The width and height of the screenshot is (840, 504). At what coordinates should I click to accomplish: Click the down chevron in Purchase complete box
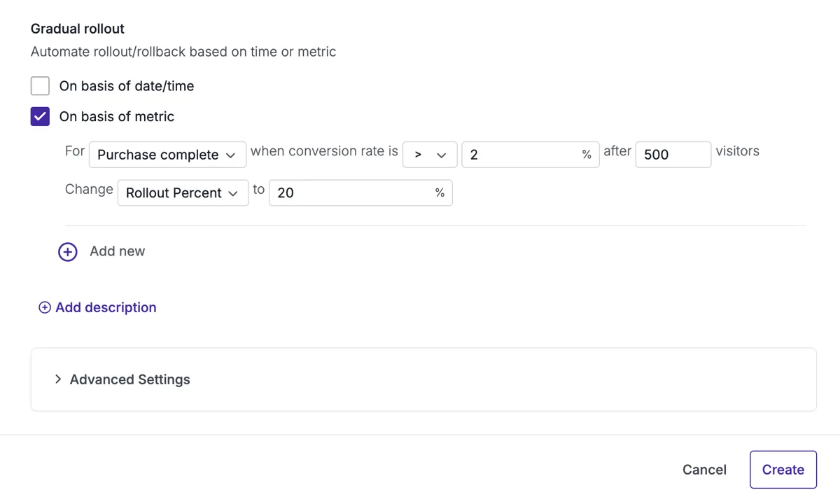231,155
